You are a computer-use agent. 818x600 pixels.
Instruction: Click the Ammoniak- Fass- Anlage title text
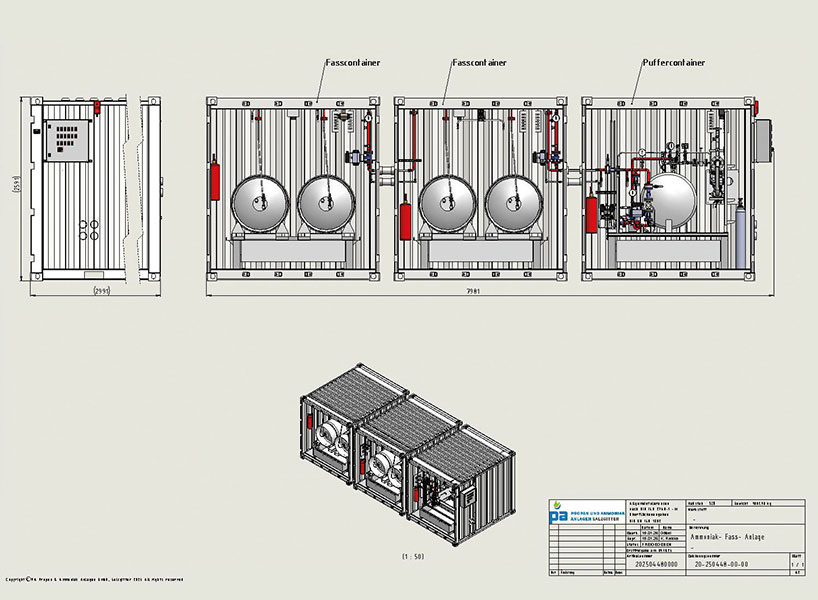click(729, 538)
